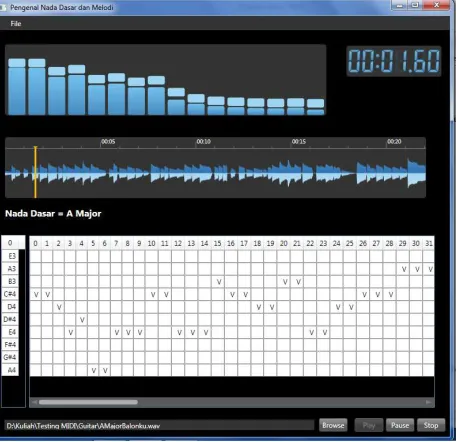Click column header 15 in the melody grid
The image size is (460, 442).
218,243
